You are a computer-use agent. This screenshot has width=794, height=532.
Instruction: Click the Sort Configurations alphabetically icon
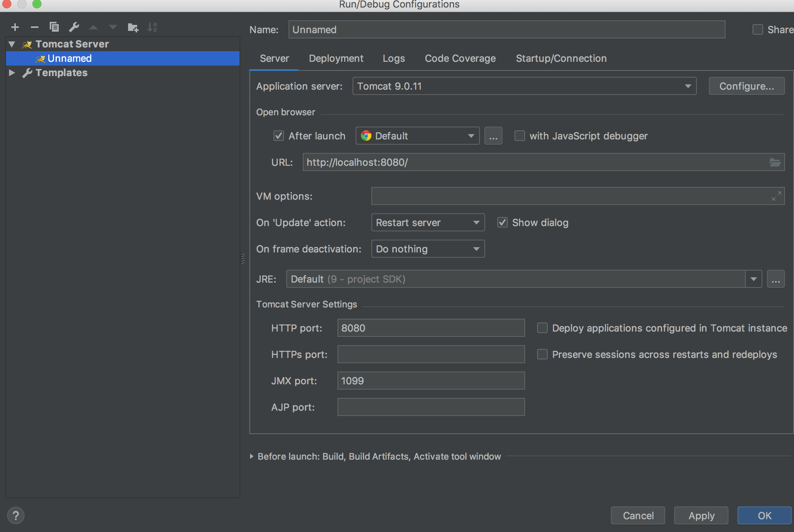(x=152, y=27)
